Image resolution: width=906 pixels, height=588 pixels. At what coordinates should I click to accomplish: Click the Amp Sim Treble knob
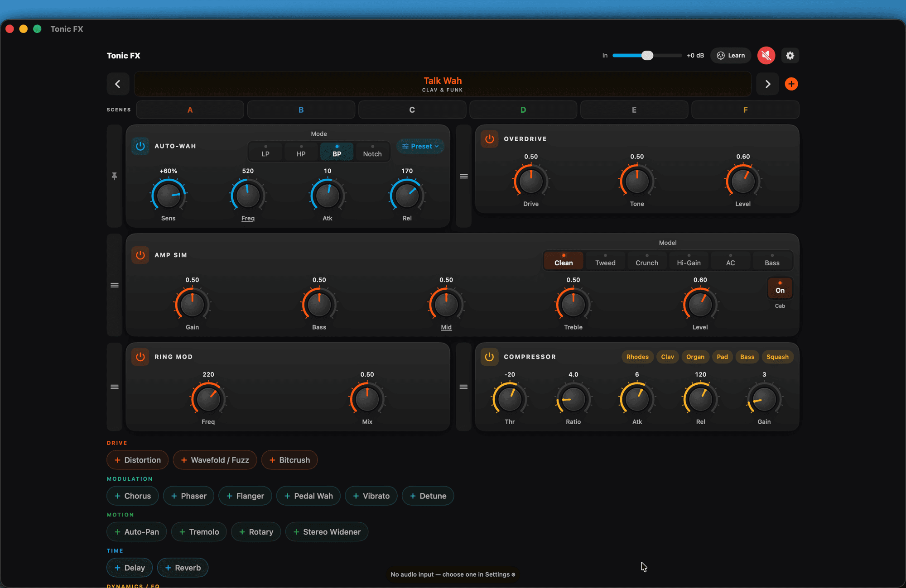coord(573,304)
